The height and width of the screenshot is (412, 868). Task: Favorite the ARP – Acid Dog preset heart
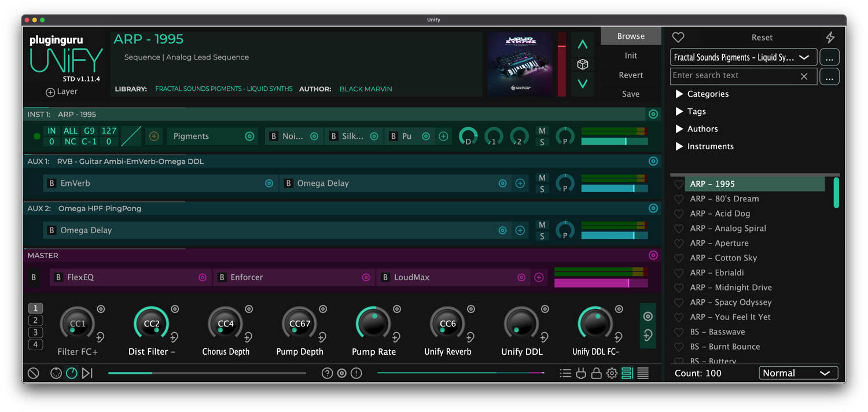[x=679, y=214]
